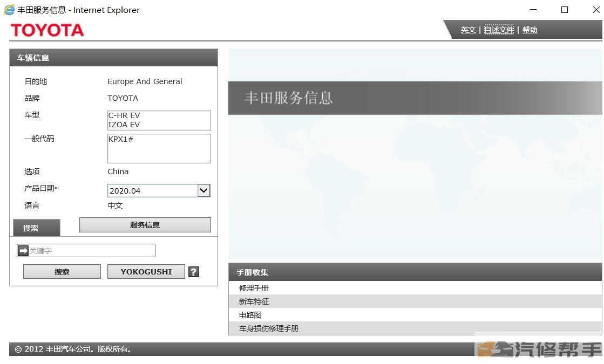
Task: Click the 车辆信息 panel header
Action: pos(114,58)
